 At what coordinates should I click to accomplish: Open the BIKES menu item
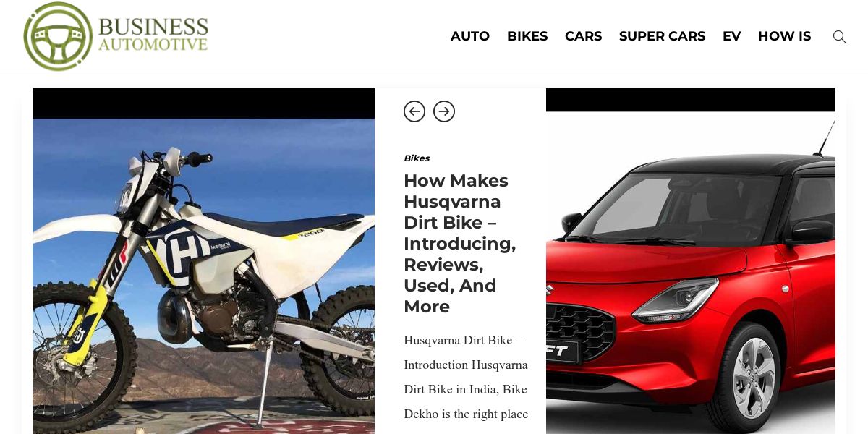click(x=527, y=36)
